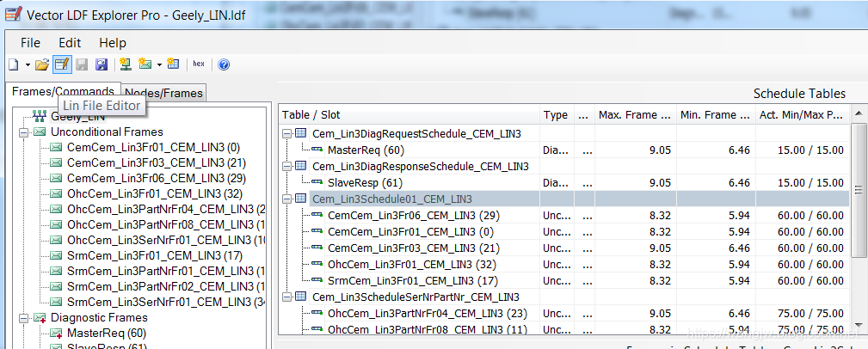Select OhcCem_Lin3Fr01_CEM_LIN3 (32) in left tree
Viewport: 868px width, 349px height.
(155, 194)
